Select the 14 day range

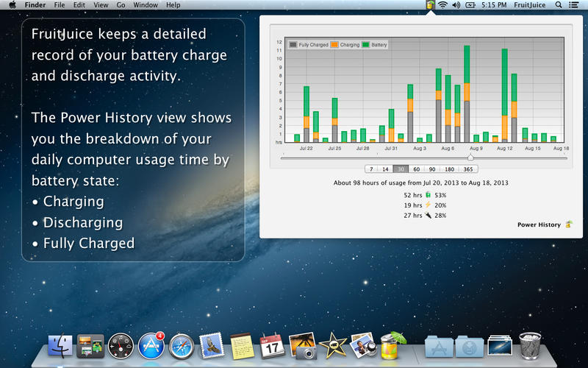click(385, 169)
